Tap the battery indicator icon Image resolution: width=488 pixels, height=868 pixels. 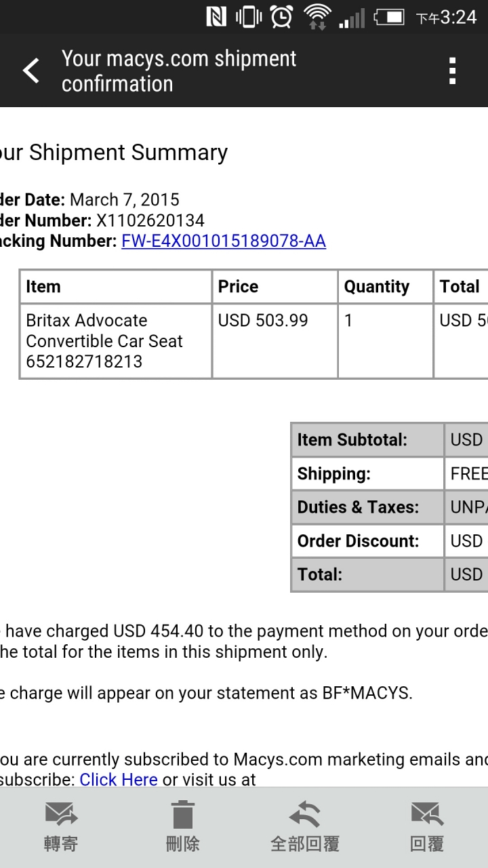click(x=389, y=17)
